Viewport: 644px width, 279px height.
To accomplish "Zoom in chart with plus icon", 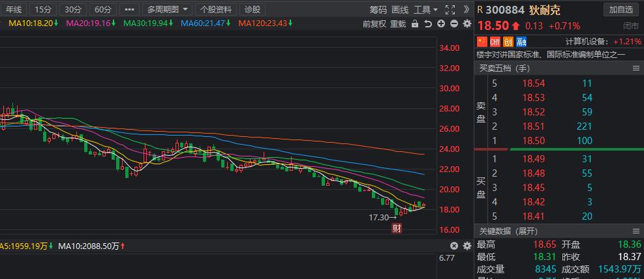I will pyautogui.click(x=441, y=24).
